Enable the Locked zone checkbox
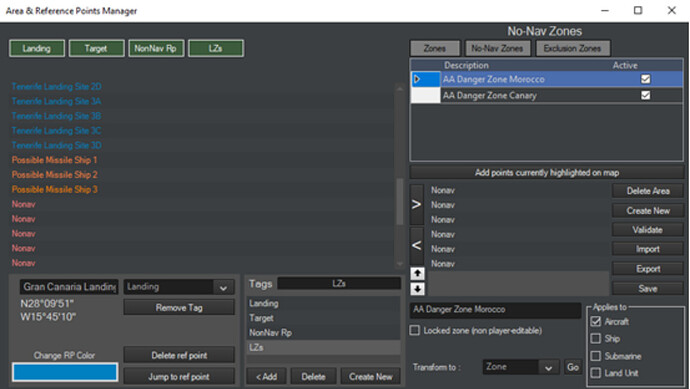Image resolution: width=690 pixels, height=389 pixels. point(415,330)
